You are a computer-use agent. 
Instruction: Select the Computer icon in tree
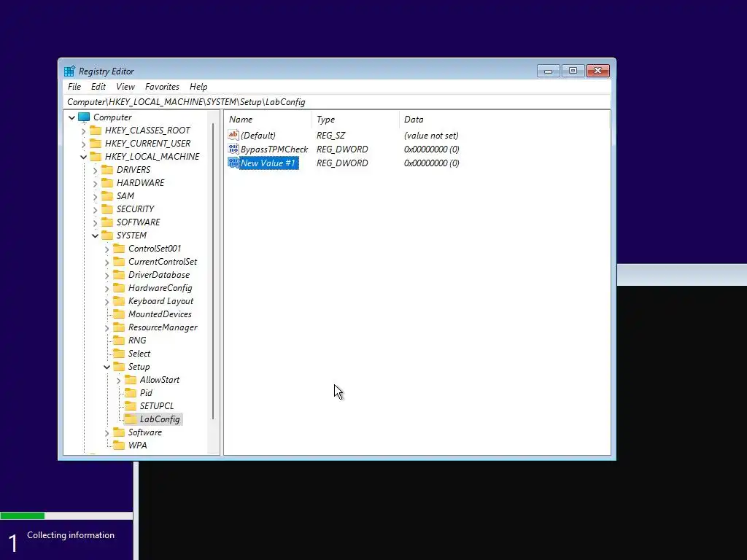[x=84, y=117]
